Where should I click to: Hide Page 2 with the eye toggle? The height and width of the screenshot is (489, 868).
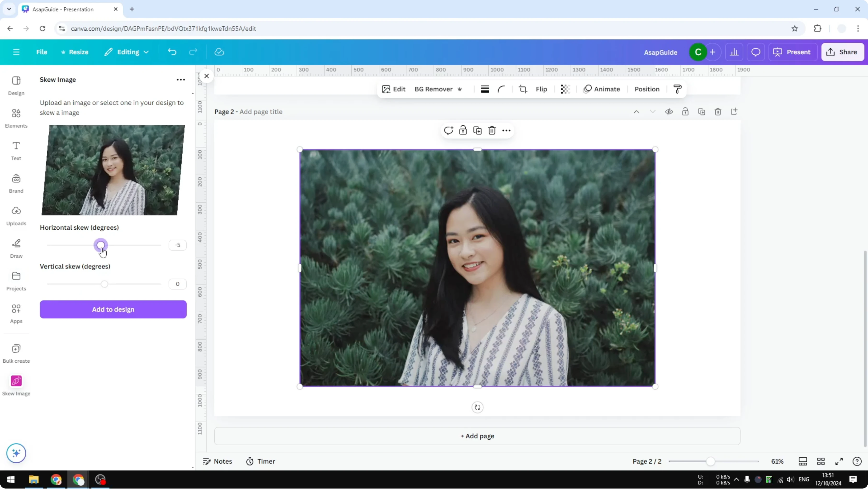[669, 112]
